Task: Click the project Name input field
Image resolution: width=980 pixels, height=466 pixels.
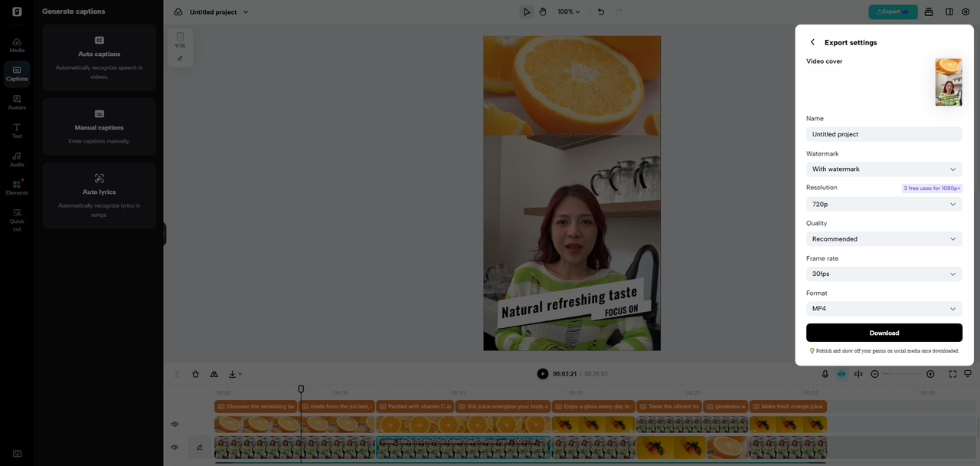Action: 884,134
